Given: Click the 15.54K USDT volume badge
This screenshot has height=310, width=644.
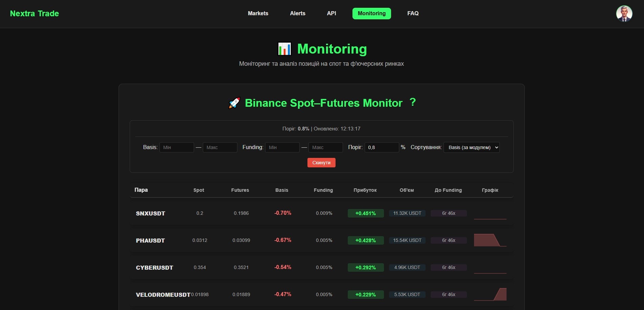Looking at the screenshot, I should [407, 240].
